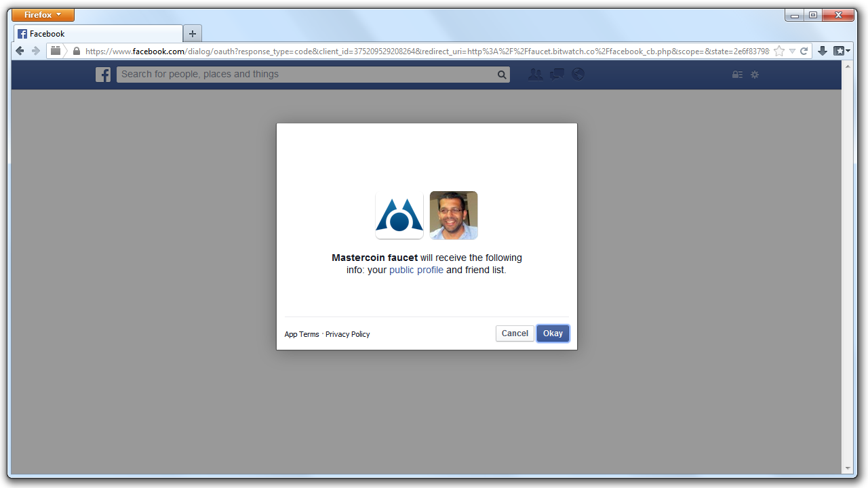Open the Downloads arrow icon
The width and height of the screenshot is (868, 488).
tap(823, 51)
